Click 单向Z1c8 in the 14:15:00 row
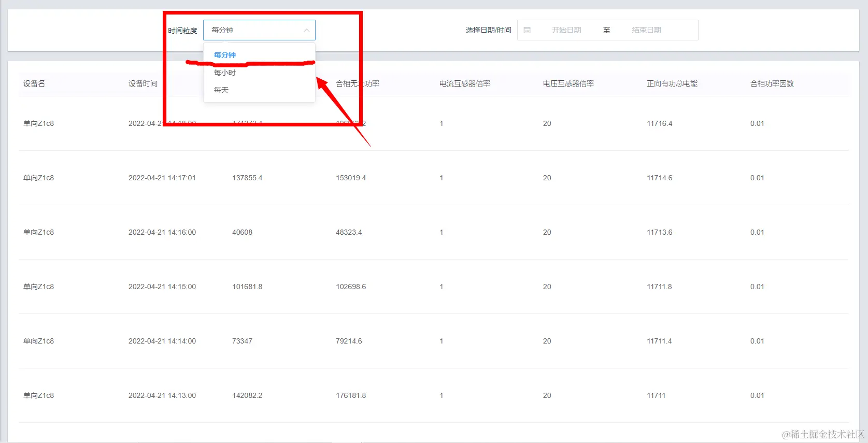 point(38,287)
